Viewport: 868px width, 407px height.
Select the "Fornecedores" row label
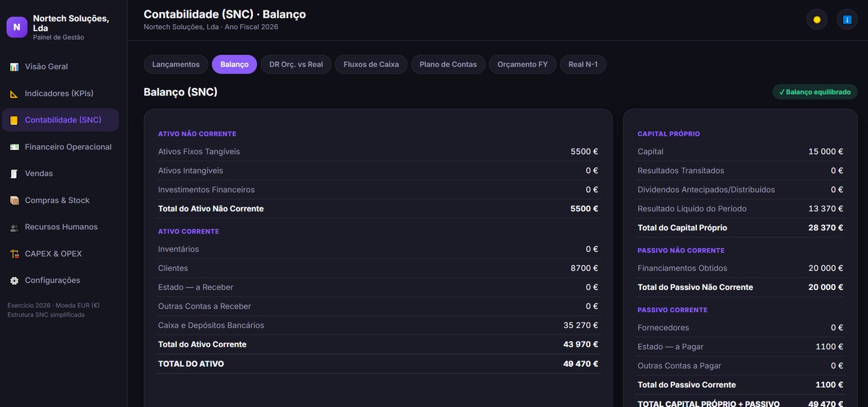(663, 328)
